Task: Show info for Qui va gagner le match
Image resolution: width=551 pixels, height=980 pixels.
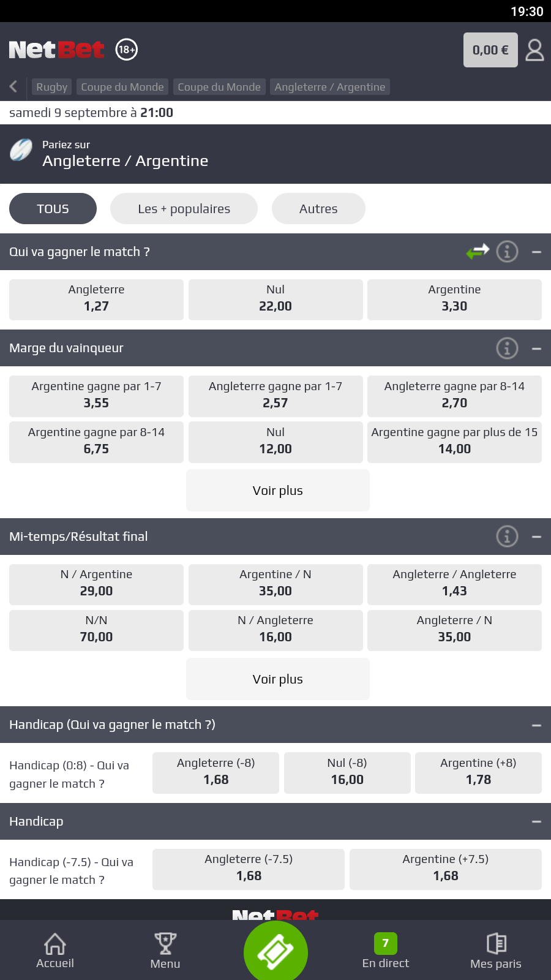Action: click(x=507, y=252)
